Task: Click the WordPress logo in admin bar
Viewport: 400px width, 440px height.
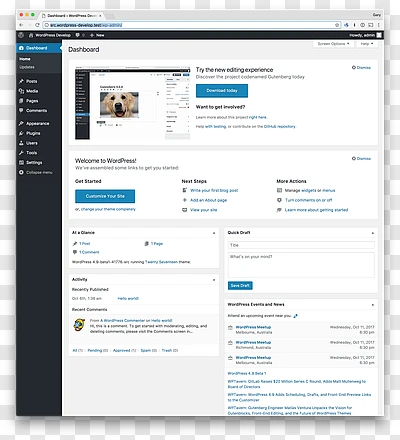Action: [x=21, y=35]
